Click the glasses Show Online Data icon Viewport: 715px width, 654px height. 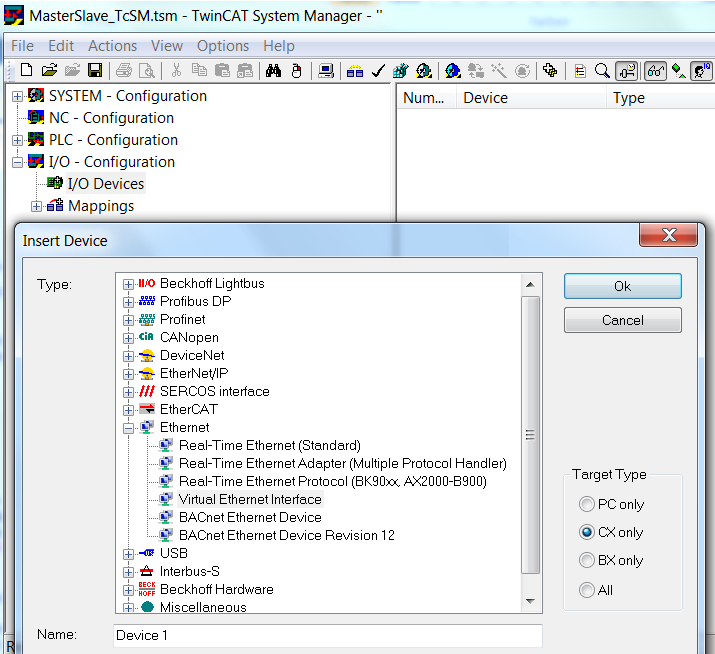click(655, 71)
